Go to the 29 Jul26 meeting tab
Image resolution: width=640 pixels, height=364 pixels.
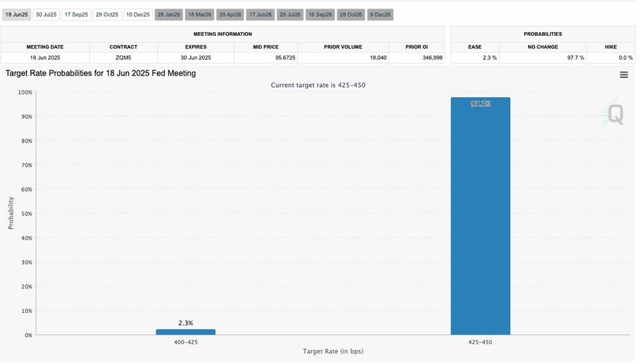point(290,15)
